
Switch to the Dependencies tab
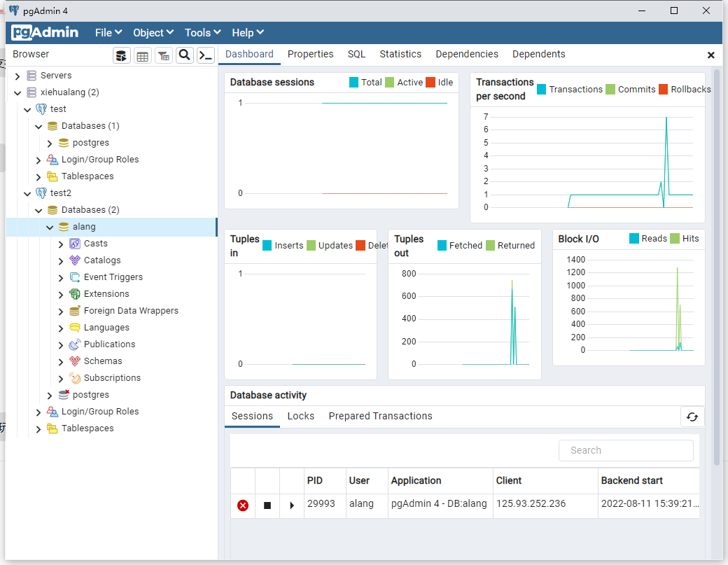[x=467, y=54]
